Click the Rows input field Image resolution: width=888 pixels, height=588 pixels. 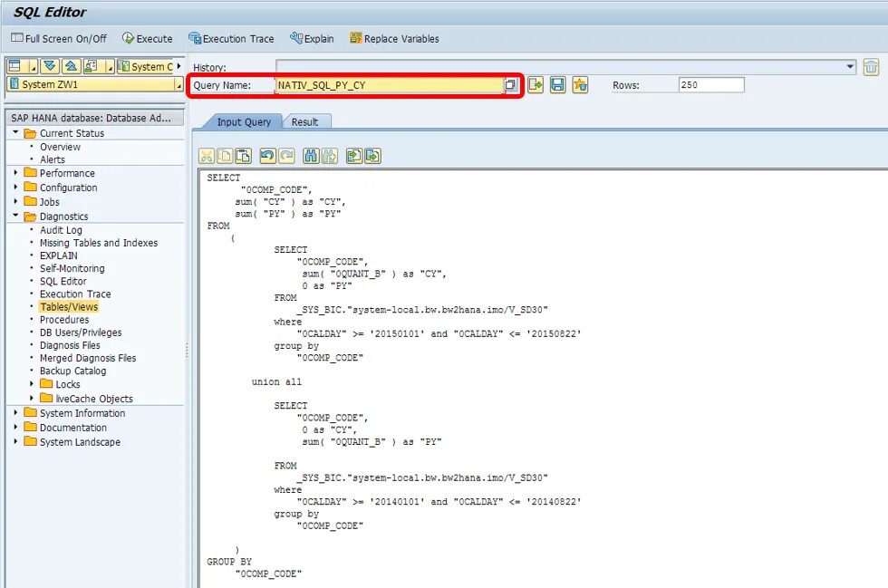[711, 85]
